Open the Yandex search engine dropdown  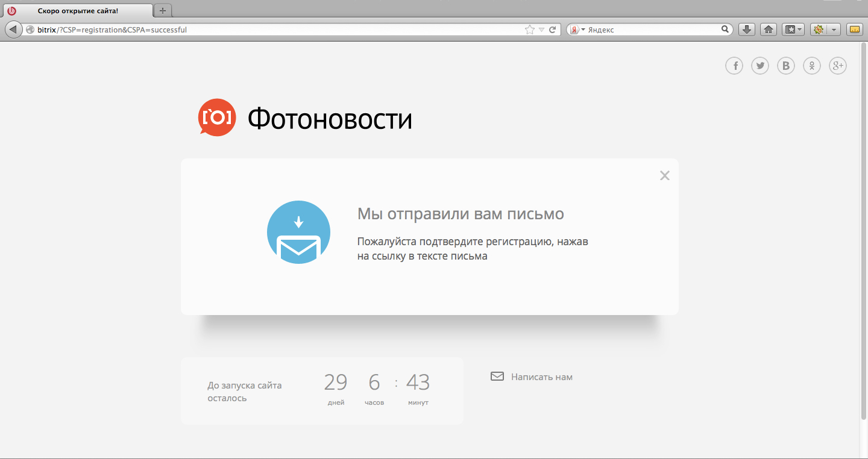coord(577,30)
